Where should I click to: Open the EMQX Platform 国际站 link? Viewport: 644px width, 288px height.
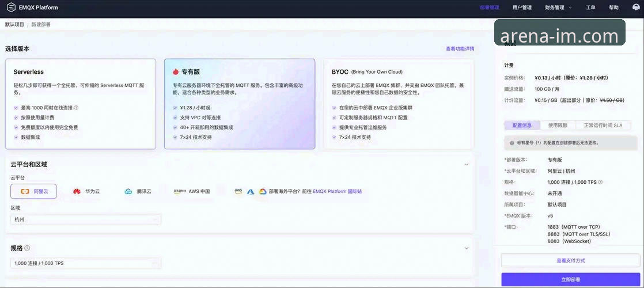[x=337, y=191]
